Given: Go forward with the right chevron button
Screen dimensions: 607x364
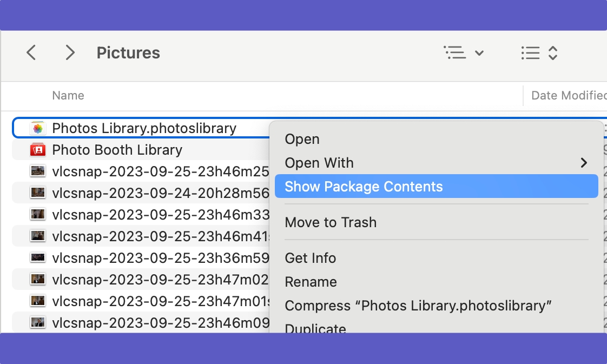Looking at the screenshot, I should coord(70,52).
